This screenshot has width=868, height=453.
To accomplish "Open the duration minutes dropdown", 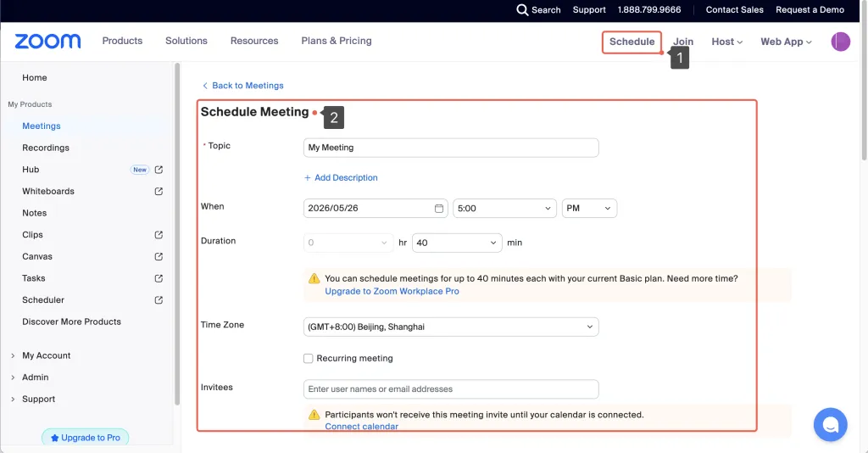I will point(457,243).
